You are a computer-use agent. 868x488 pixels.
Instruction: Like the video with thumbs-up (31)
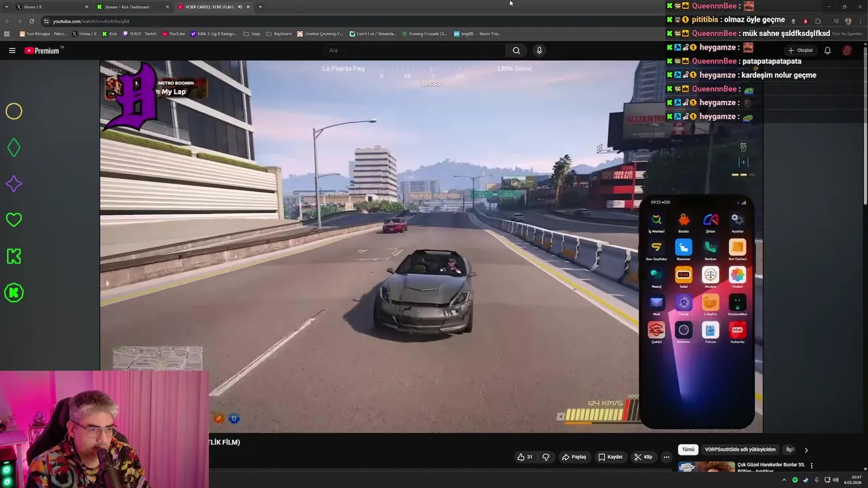pos(524,457)
